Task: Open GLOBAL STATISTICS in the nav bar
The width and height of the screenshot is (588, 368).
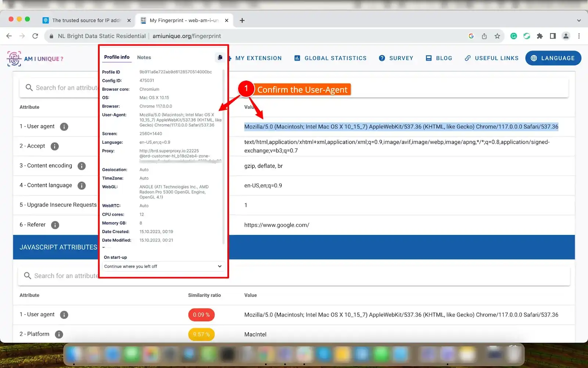Action: pyautogui.click(x=330, y=58)
